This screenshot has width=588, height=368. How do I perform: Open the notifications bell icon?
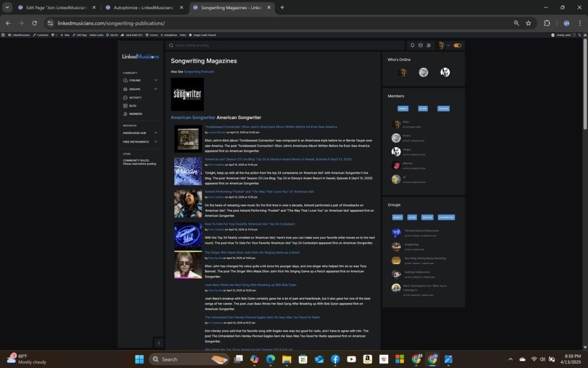click(412, 45)
